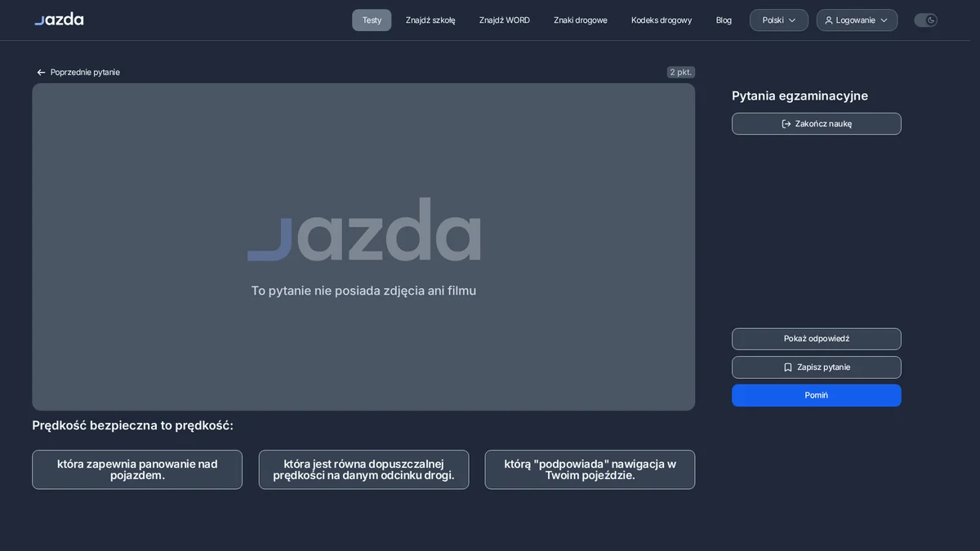Reveal answer with Pokaż odpowiedź
The height and width of the screenshot is (551, 980).
[x=817, y=339]
